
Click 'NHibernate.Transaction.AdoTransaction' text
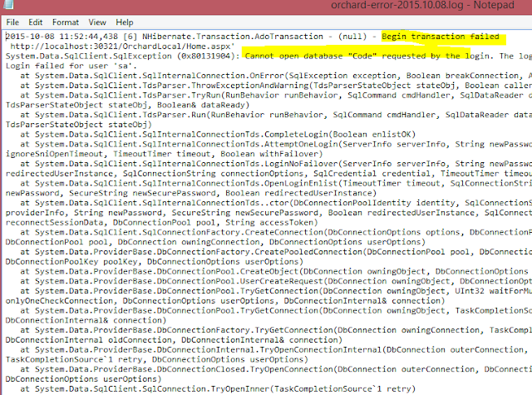(x=233, y=37)
